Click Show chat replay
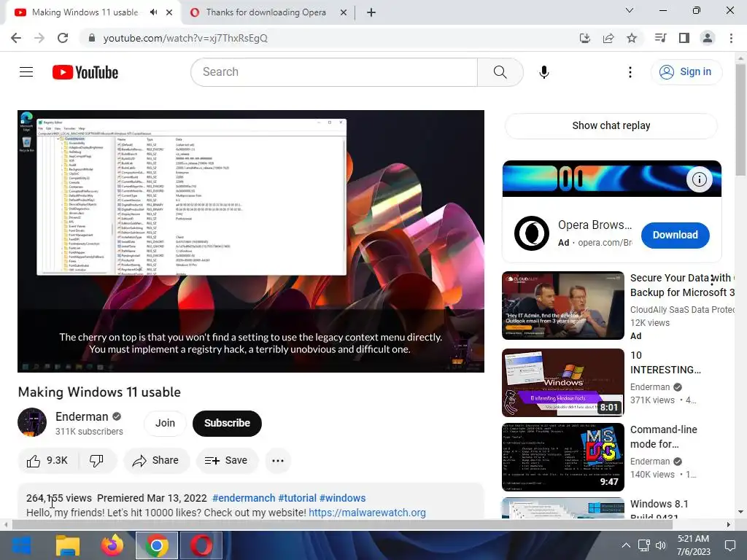The height and width of the screenshot is (560, 747). point(611,125)
